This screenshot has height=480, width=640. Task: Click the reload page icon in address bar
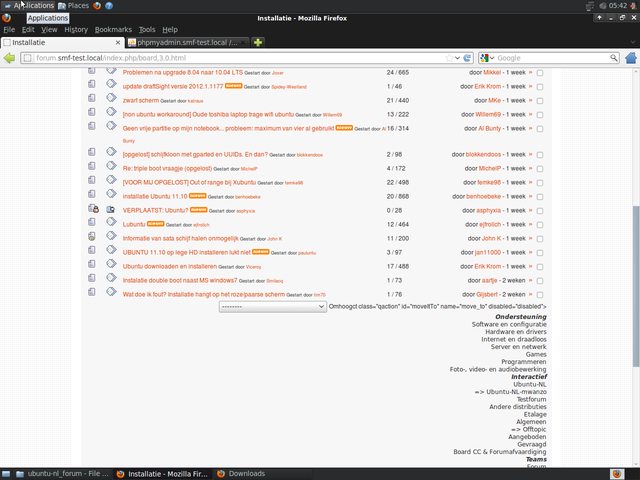(x=467, y=58)
